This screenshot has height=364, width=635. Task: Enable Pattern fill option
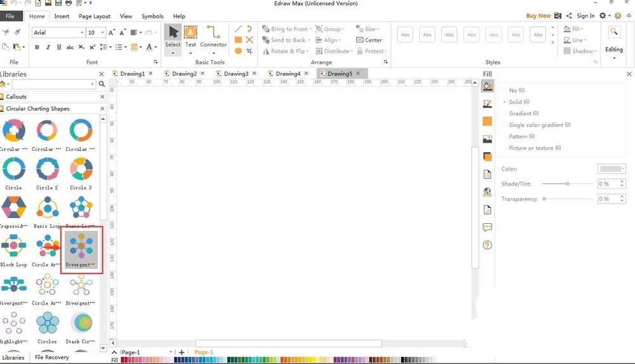click(521, 136)
